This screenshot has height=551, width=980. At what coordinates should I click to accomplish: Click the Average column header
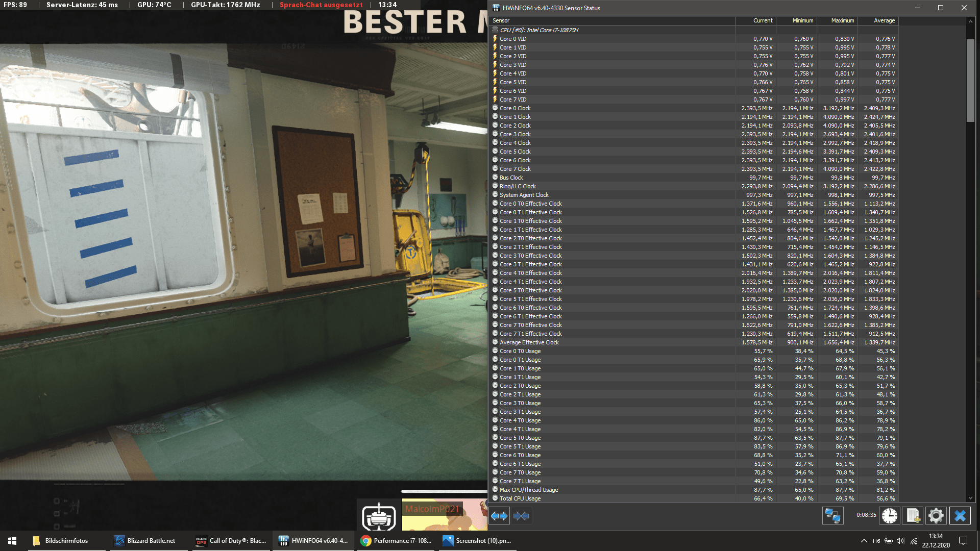(878, 20)
